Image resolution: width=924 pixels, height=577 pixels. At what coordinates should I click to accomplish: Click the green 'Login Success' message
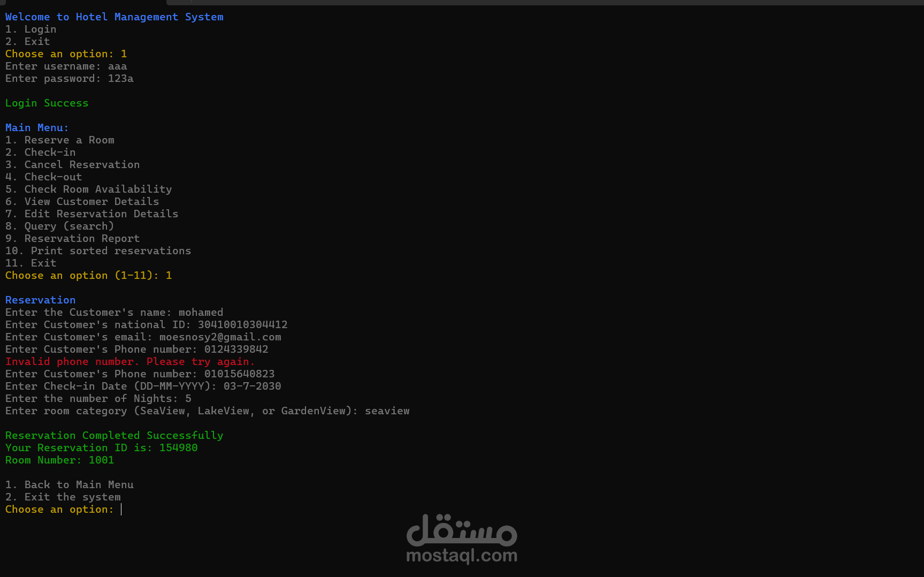[x=47, y=103]
